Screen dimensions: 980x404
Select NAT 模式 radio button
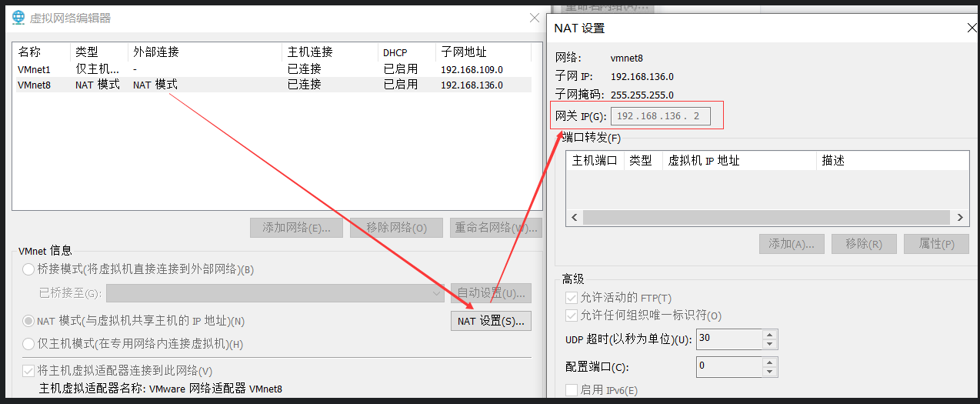click(28, 321)
